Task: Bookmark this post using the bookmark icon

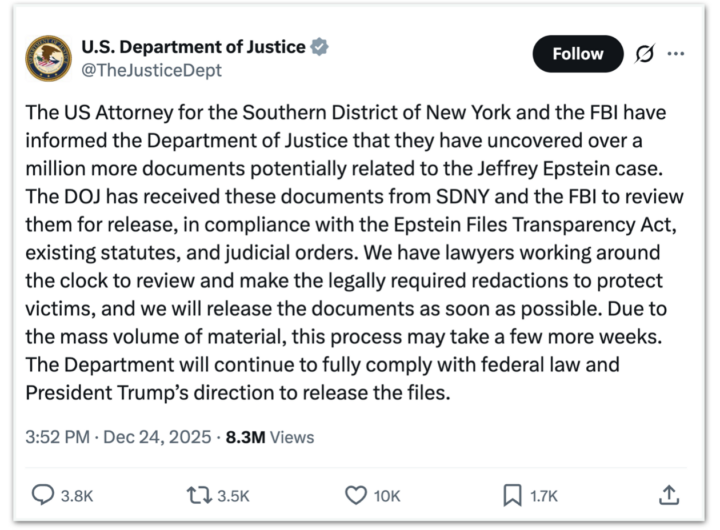Action: [x=511, y=494]
